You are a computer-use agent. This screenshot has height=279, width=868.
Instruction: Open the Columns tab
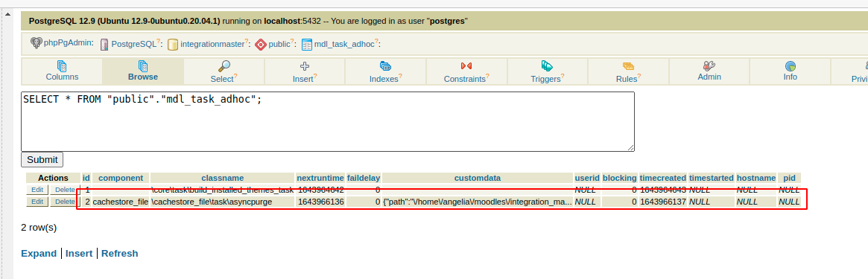click(62, 71)
